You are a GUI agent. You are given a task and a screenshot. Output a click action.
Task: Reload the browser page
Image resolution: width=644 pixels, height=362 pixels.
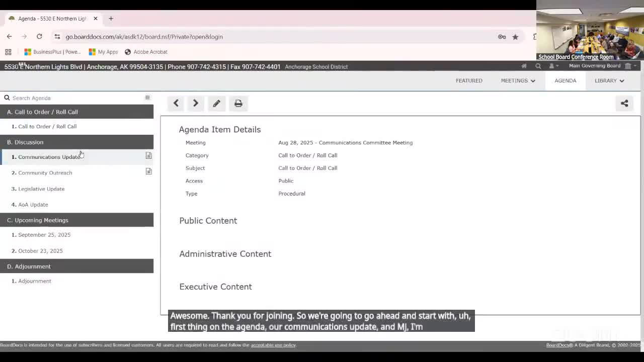pyautogui.click(x=39, y=37)
